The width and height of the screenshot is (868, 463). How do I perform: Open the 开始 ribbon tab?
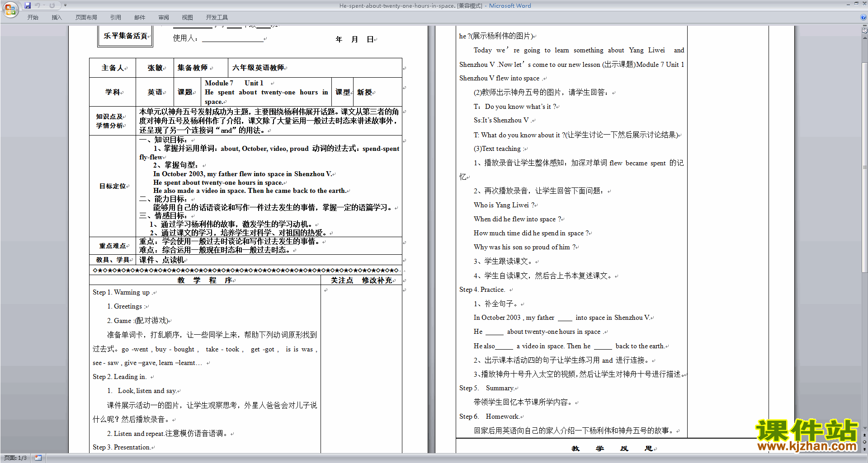(33, 17)
